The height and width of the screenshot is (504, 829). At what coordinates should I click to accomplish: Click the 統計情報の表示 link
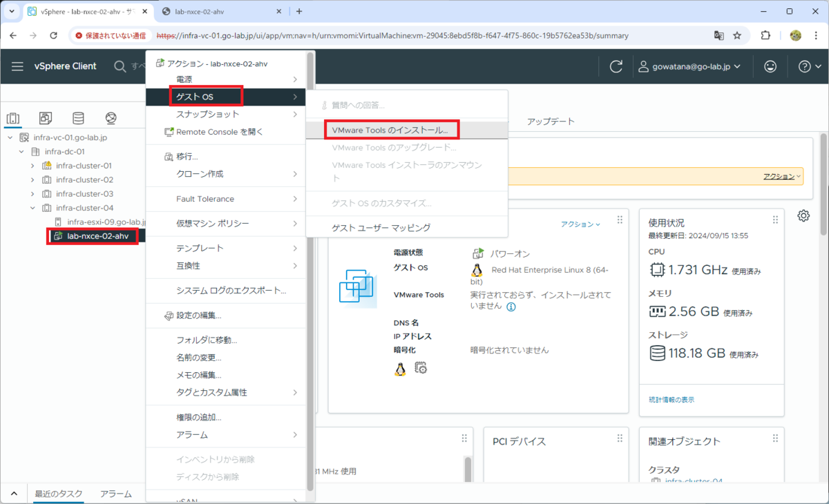671,400
